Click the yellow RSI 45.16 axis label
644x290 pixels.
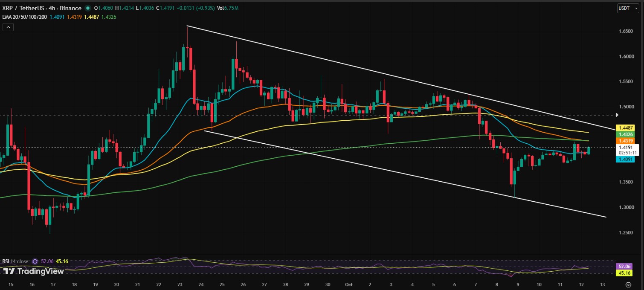(624, 273)
